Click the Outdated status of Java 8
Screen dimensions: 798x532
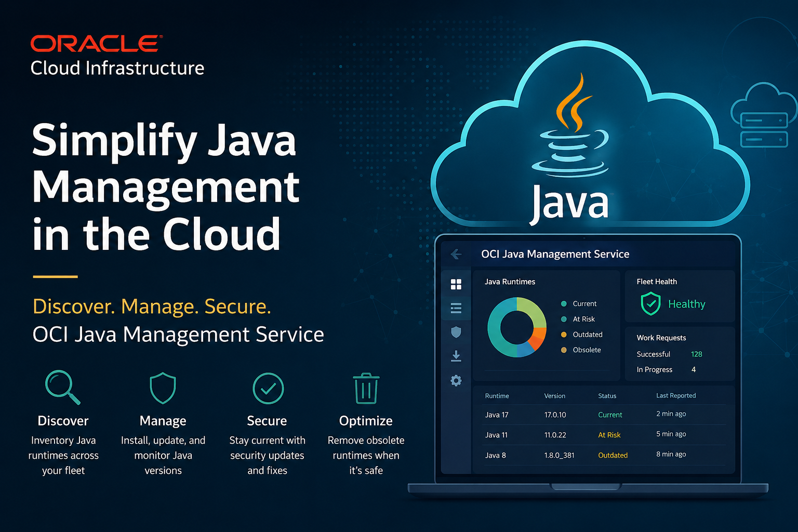(x=613, y=455)
